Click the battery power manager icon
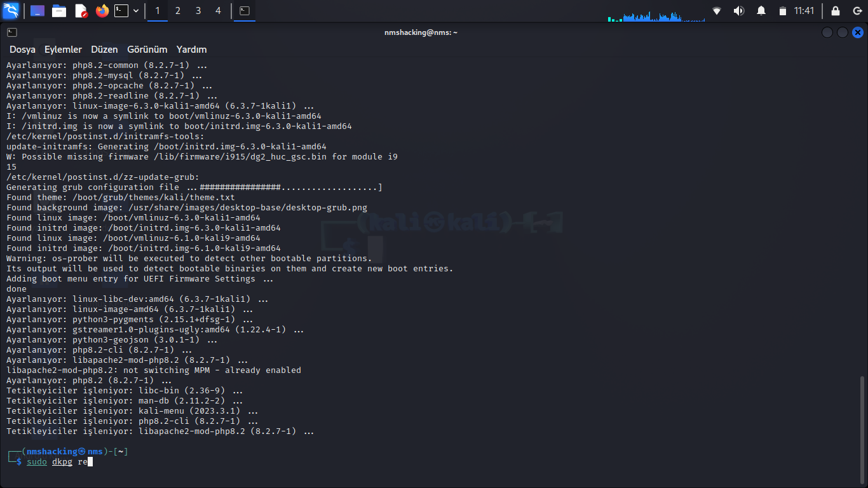This screenshot has width=868, height=488. (783, 11)
